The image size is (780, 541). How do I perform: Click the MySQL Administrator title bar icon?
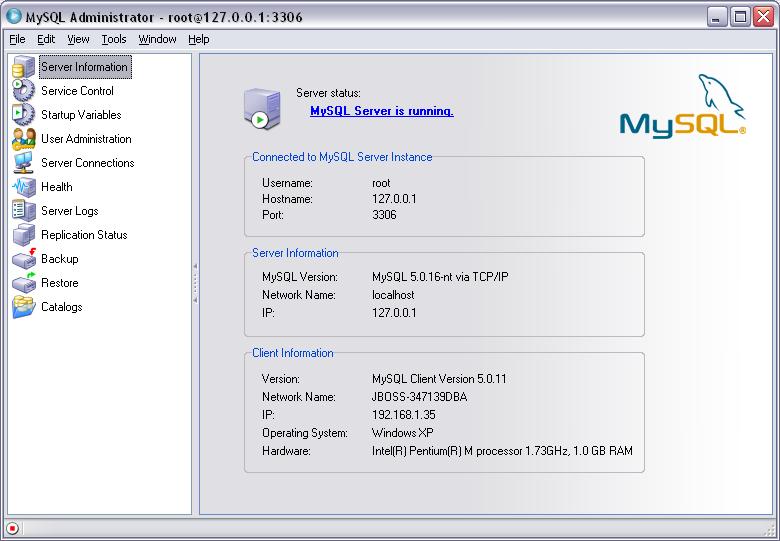click(13, 16)
